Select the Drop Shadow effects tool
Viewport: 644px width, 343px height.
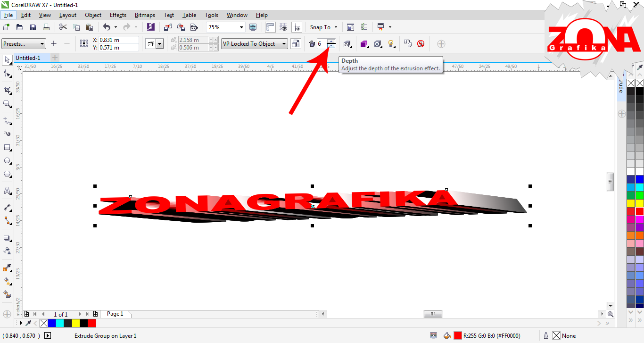[7, 238]
